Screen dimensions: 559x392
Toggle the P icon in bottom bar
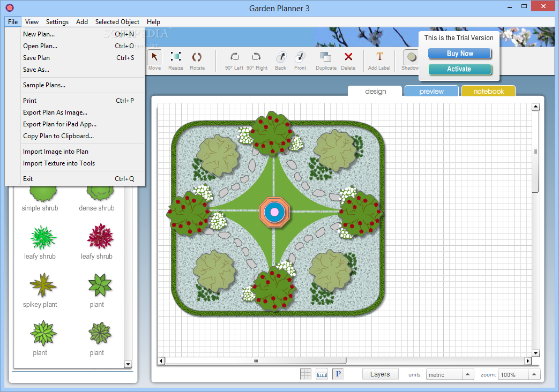click(338, 374)
